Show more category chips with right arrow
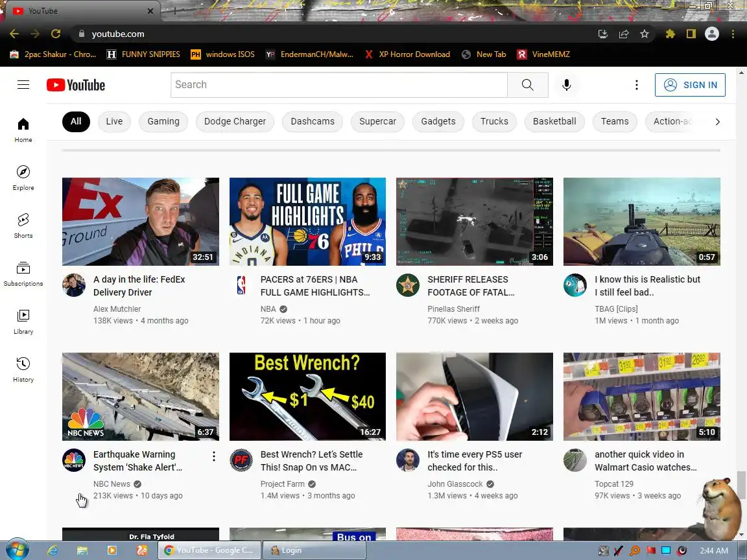 717,121
